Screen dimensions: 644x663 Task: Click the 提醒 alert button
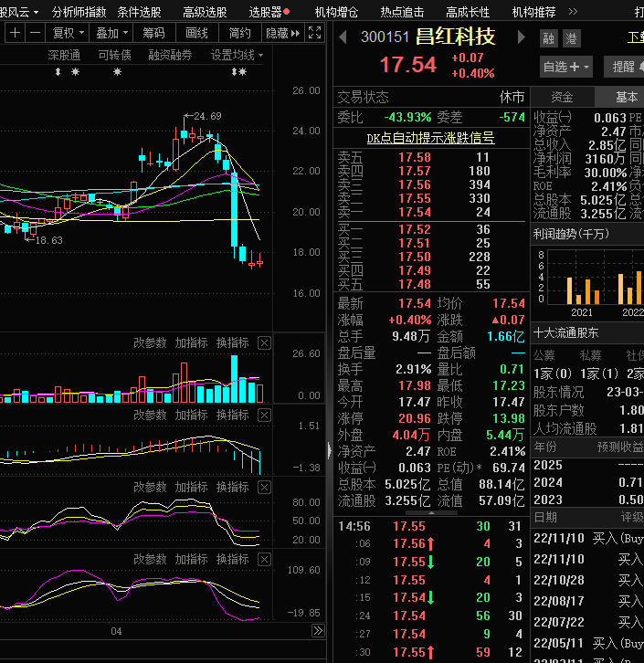coord(624,67)
